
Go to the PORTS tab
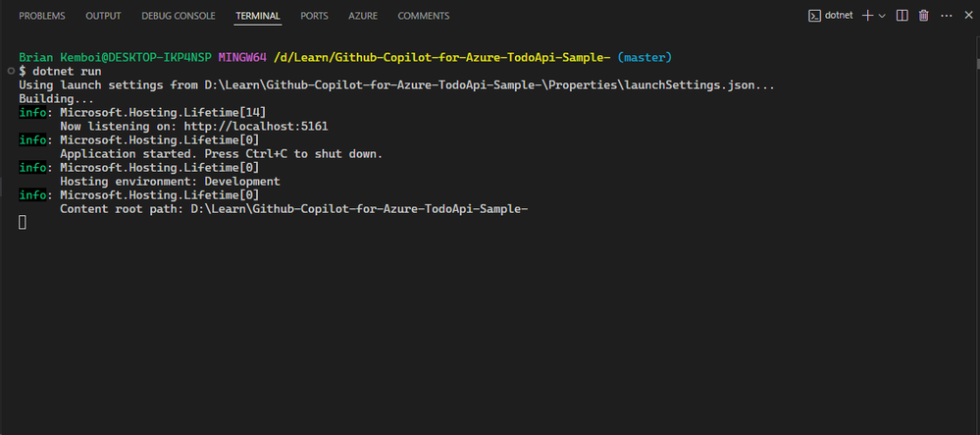(314, 16)
